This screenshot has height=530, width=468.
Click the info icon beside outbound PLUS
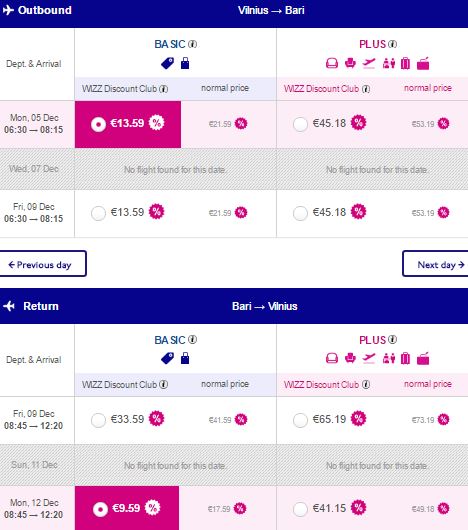(x=392, y=44)
